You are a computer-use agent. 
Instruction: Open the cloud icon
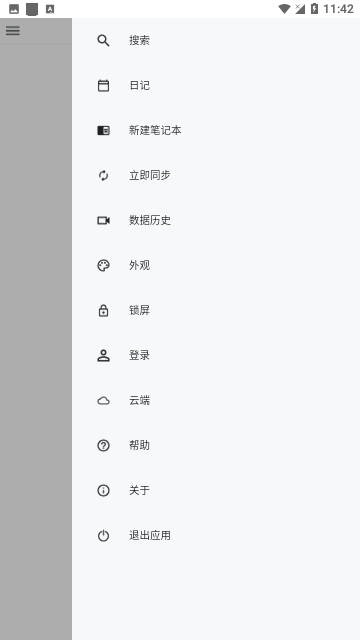tap(103, 401)
